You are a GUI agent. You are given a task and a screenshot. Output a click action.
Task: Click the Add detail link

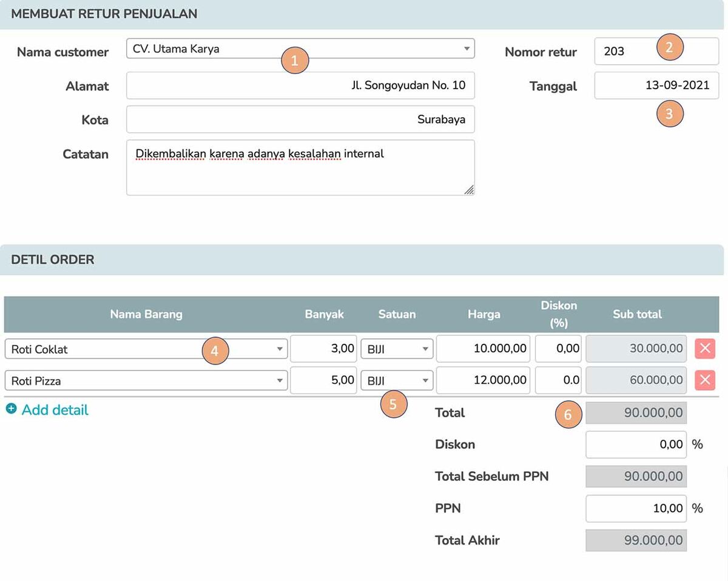coord(55,410)
